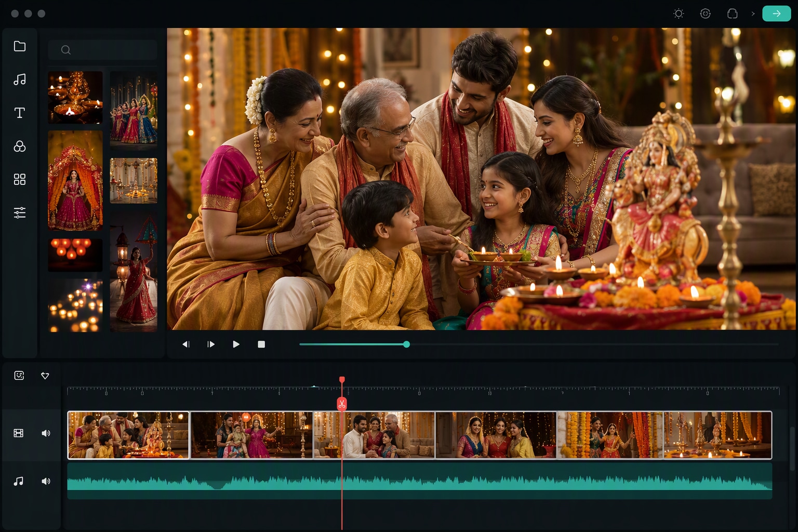This screenshot has width=798, height=532.
Task: Select the timeline clip of three smiling women
Action: click(496, 435)
